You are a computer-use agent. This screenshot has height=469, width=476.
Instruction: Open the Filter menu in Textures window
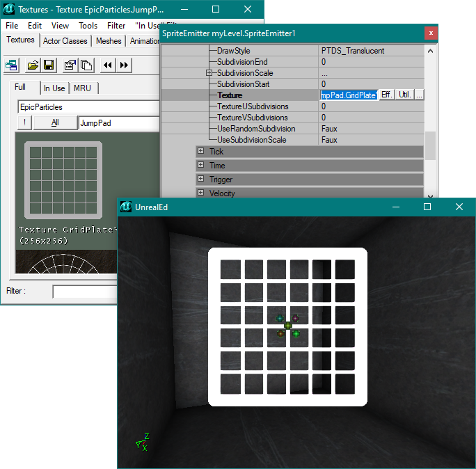pyautogui.click(x=116, y=26)
